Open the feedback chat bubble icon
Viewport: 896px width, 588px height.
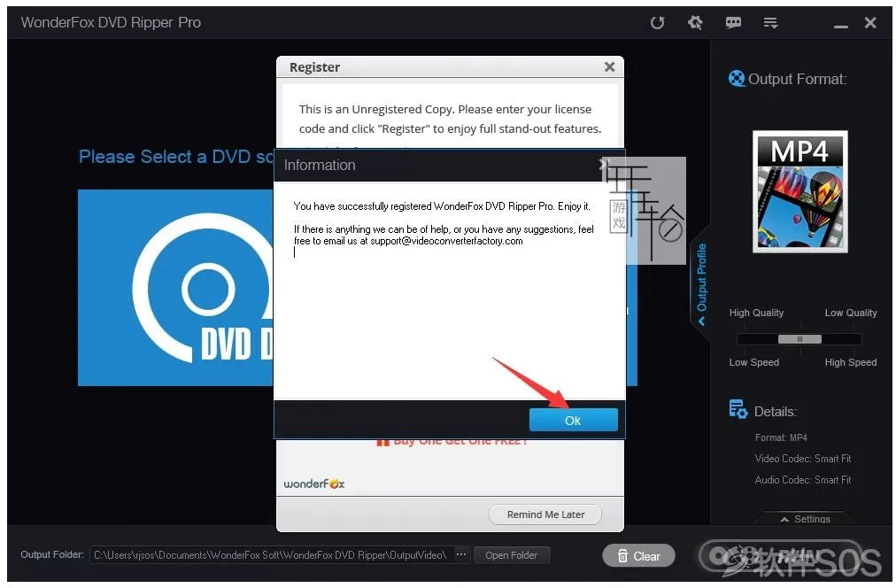(733, 23)
